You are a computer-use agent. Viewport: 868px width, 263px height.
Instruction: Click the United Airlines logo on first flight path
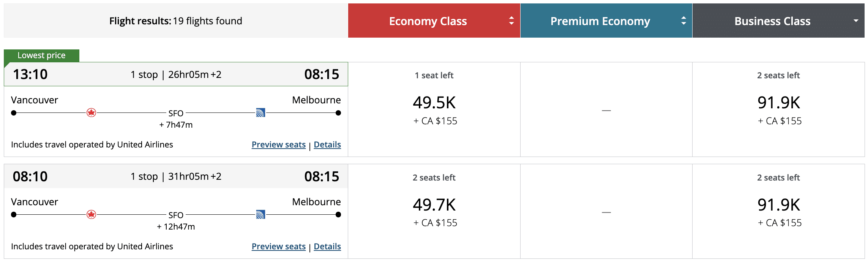[x=261, y=112]
